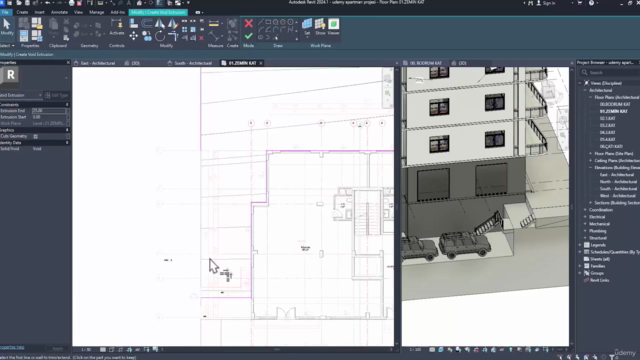Open the File menu

pos(5,12)
